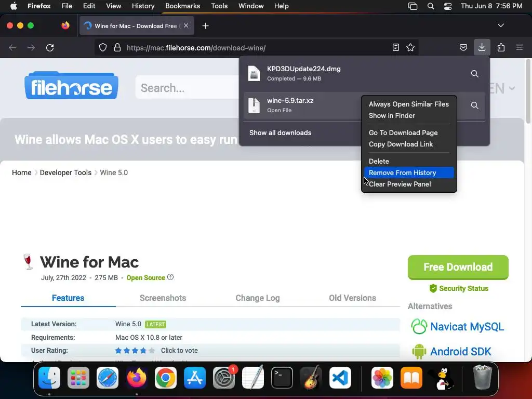Select Remove From History
The height and width of the screenshot is (399, 532).
click(x=409, y=172)
